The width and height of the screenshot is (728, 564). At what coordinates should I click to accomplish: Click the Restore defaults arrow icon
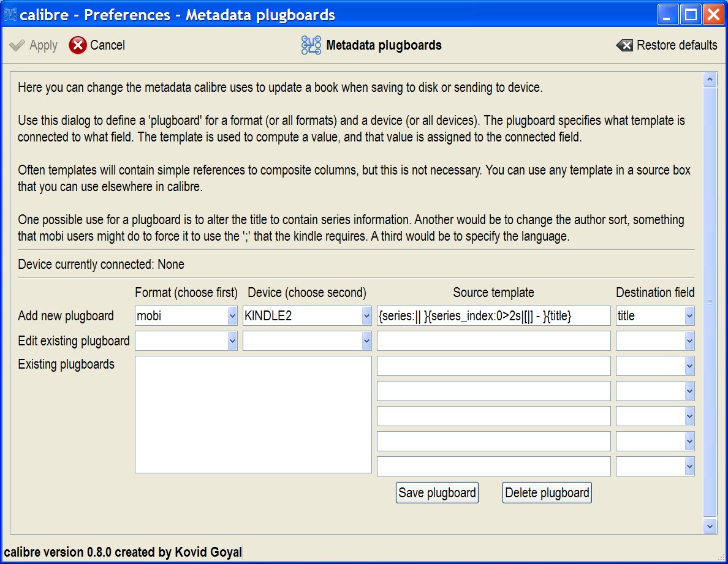[624, 45]
